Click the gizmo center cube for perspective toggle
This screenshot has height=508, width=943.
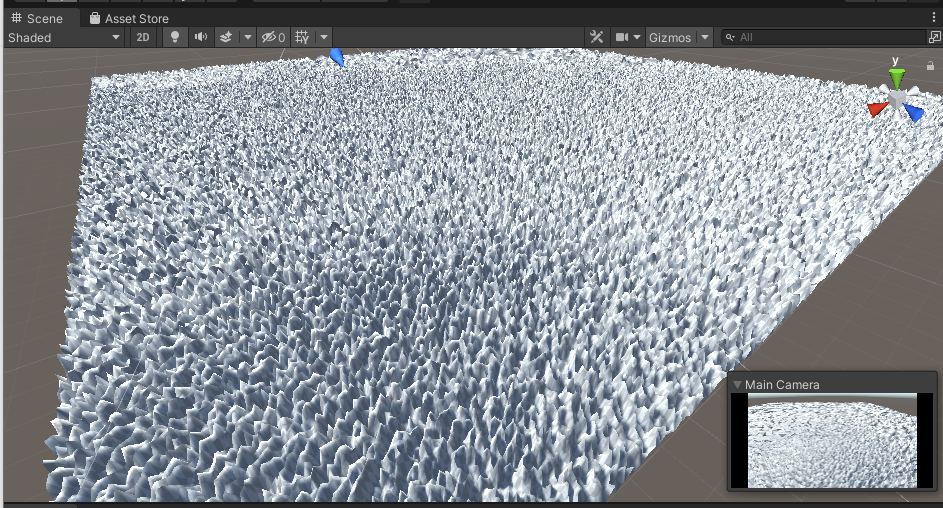(897, 99)
